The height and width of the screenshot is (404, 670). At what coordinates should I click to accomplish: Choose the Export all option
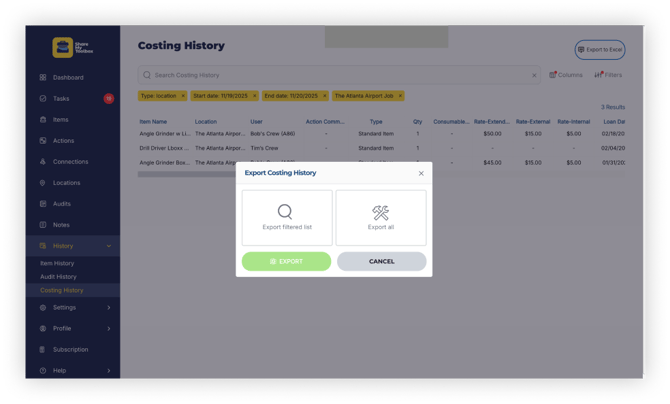click(x=381, y=218)
